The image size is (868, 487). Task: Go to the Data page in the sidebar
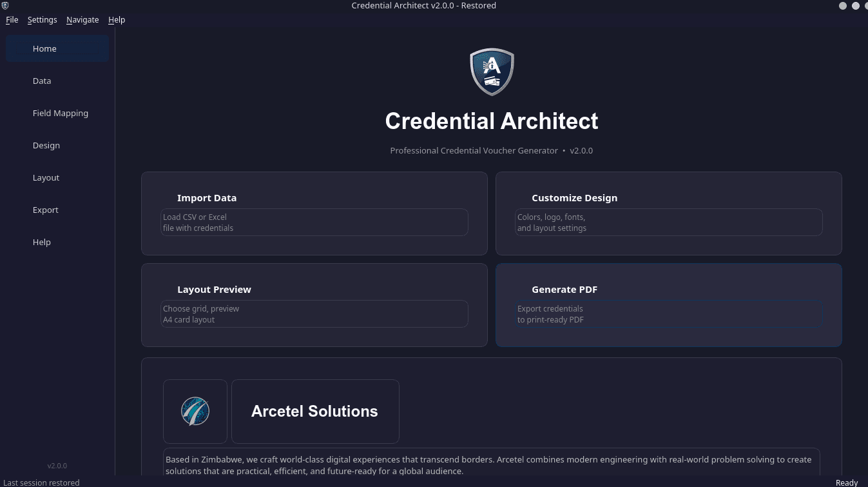click(57, 81)
